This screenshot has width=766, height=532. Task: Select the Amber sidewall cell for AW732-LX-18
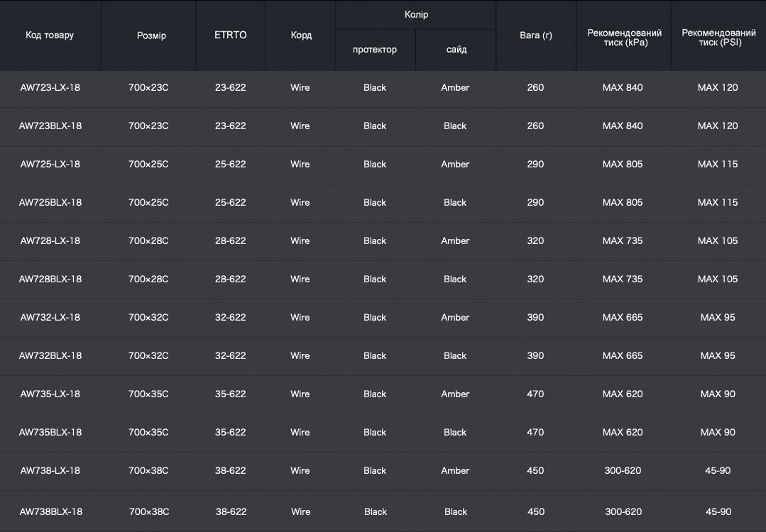(x=455, y=318)
